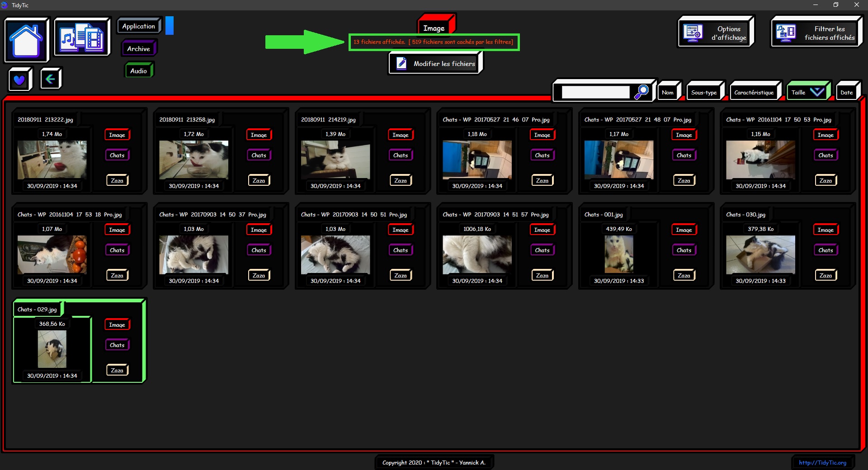
Task: Click Zaza tag on 20180911 214219.jpg card
Action: coord(401,180)
